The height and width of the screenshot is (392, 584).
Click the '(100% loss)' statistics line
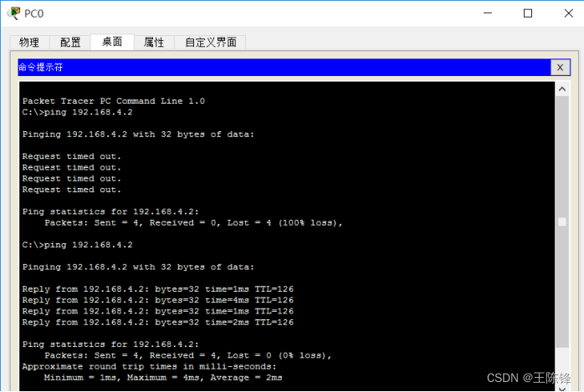point(193,223)
